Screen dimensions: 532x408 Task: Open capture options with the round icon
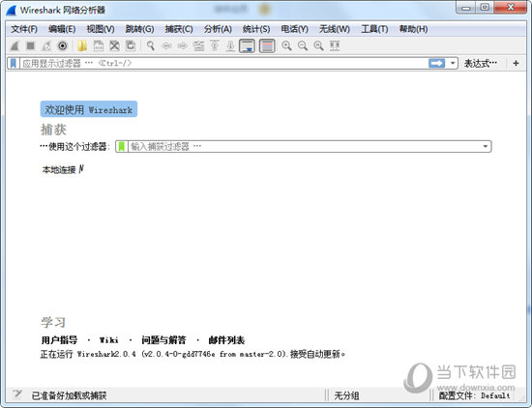click(x=63, y=45)
